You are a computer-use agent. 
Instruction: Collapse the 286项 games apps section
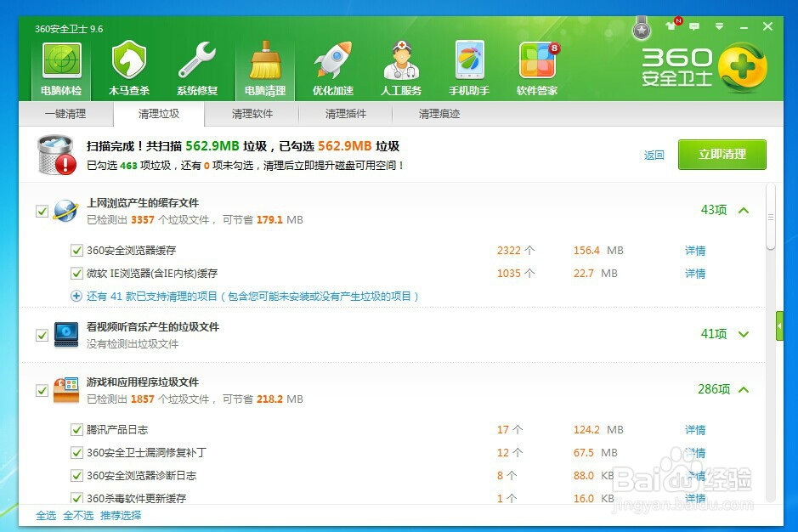click(744, 389)
